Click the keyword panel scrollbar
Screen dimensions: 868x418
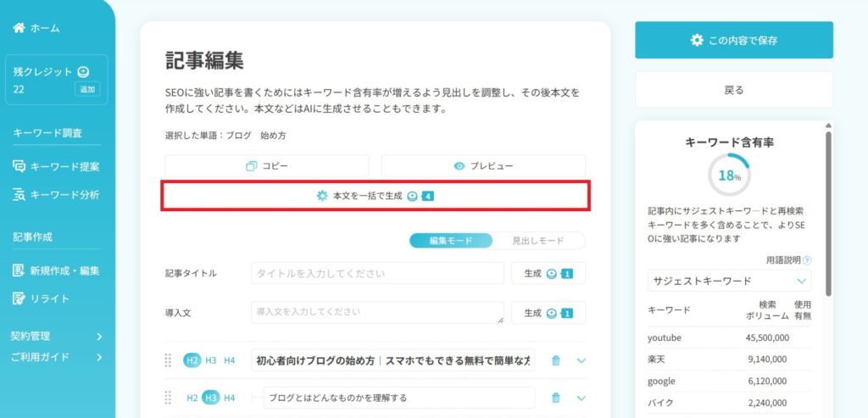point(828,213)
